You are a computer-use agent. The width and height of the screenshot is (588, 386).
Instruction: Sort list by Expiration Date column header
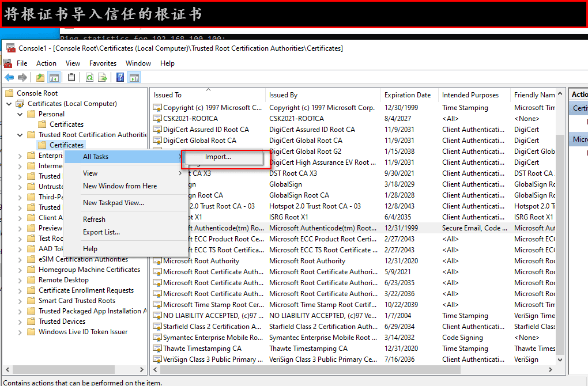coord(408,95)
